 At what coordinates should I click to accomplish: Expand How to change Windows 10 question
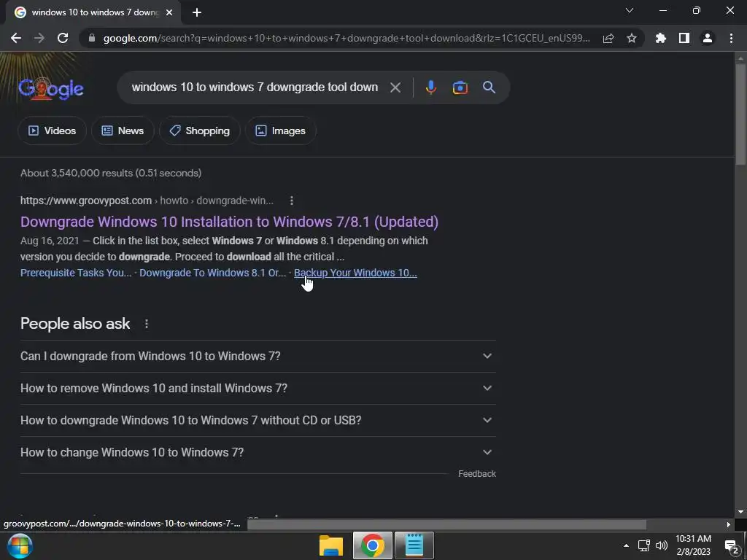[x=258, y=452]
